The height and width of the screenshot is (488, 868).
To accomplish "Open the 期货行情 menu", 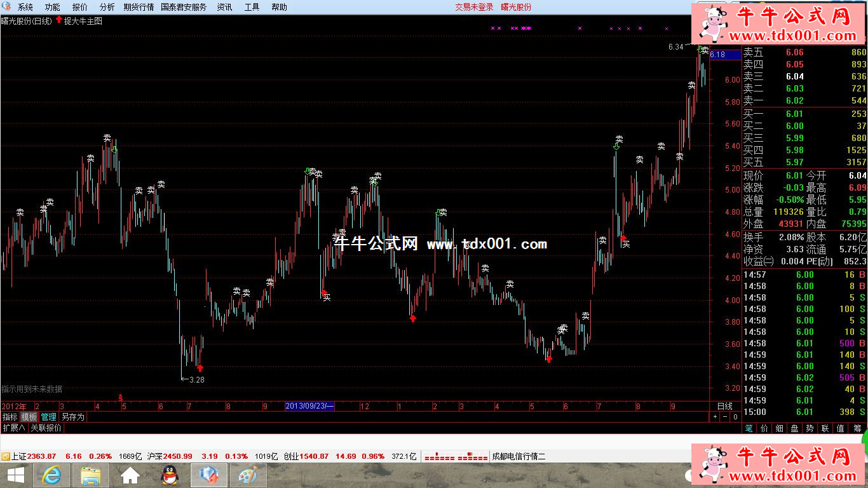I will coord(139,7).
